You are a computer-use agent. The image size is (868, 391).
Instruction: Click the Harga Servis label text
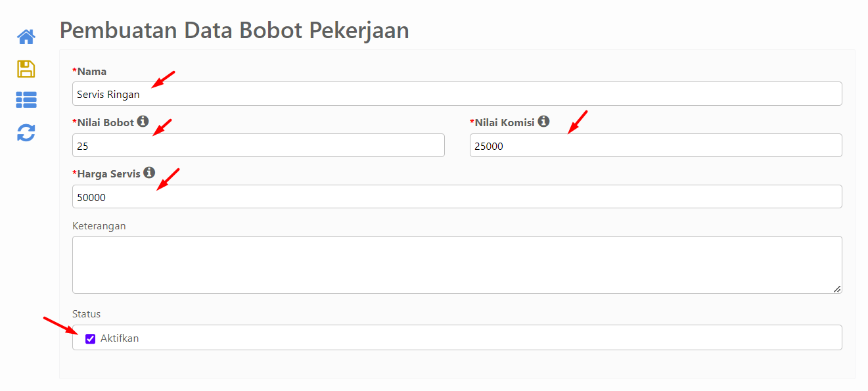(106, 173)
